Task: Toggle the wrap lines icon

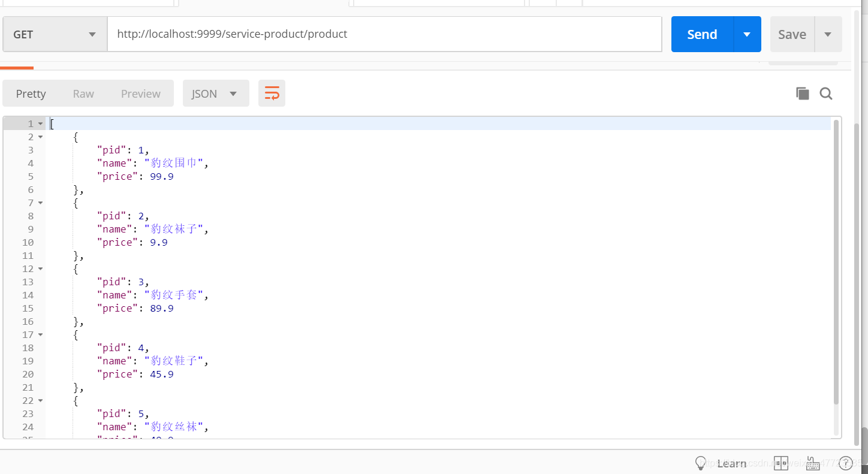Action: coord(272,93)
